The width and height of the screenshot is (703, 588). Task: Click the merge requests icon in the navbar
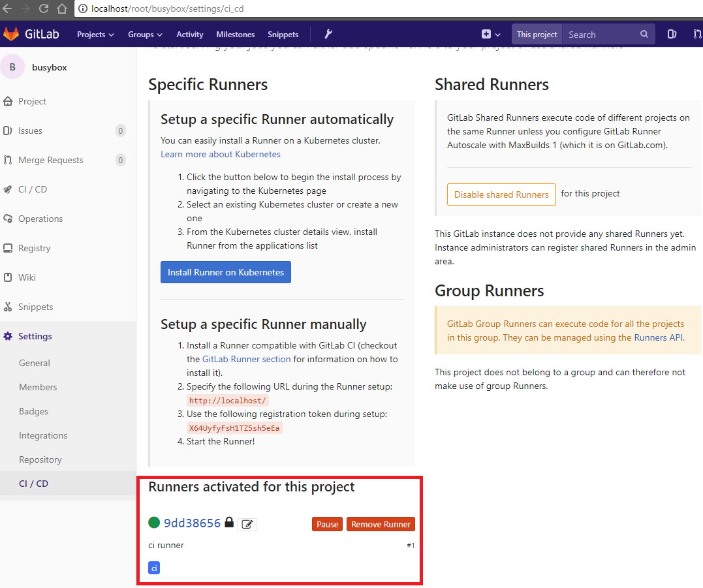coord(698,34)
